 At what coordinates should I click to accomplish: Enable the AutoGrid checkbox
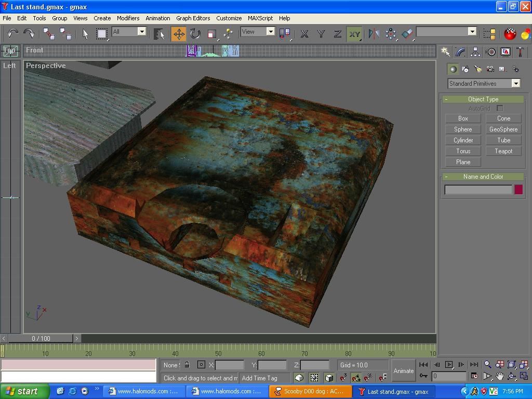click(499, 108)
